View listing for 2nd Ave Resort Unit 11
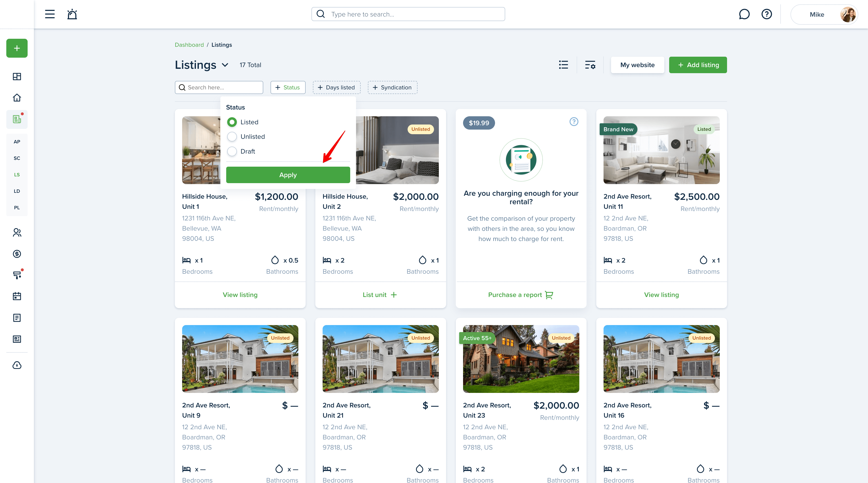This screenshot has height=483, width=868. (x=661, y=295)
